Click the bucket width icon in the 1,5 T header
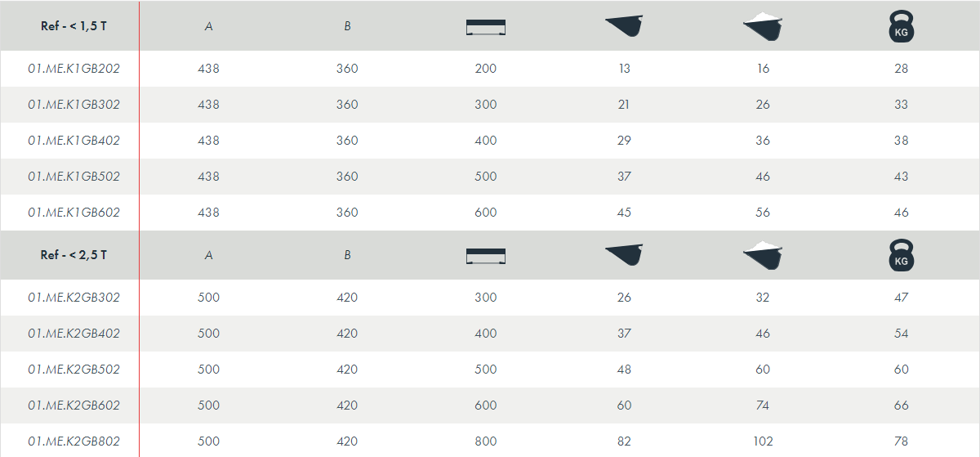Screen dimensions: 980x457 pos(486,27)
